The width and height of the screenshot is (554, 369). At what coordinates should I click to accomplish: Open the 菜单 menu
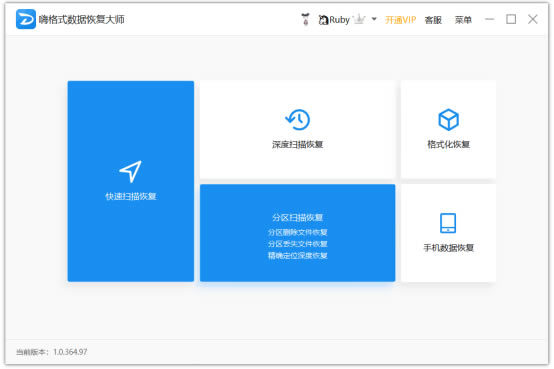tap(463, 20)
